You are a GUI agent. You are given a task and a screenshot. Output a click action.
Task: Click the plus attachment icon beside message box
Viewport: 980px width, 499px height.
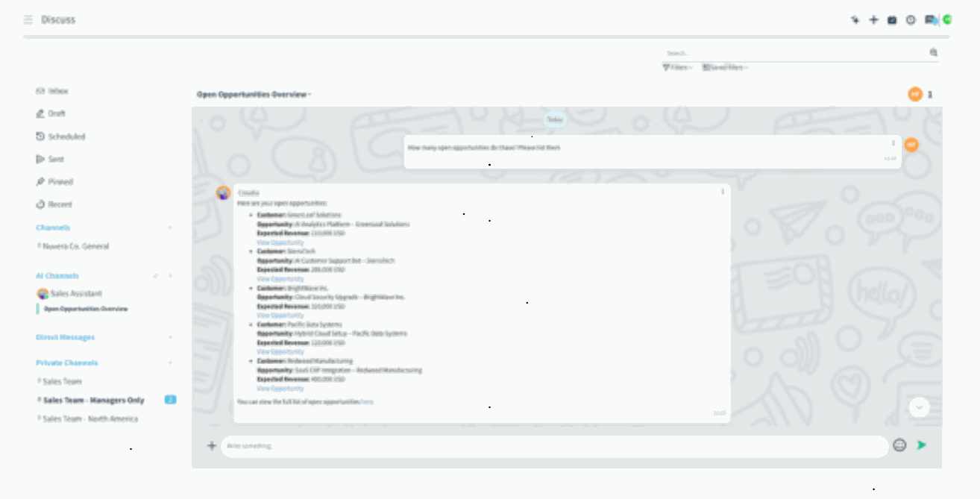coord(212,446)
